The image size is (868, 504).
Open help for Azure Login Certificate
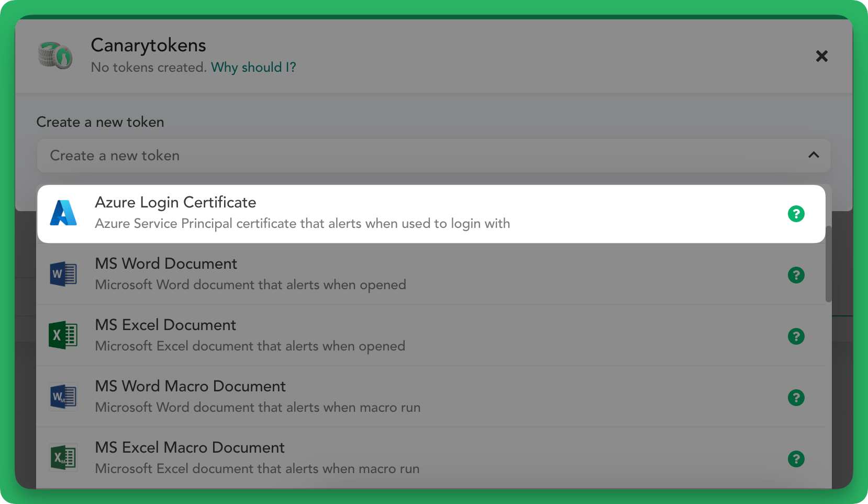tap(796, 214)
